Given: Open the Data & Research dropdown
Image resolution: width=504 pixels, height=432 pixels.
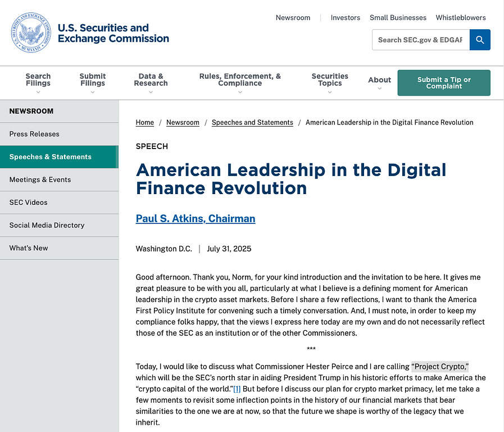Looking at the screenshot, I should click(x=151, y=83).
